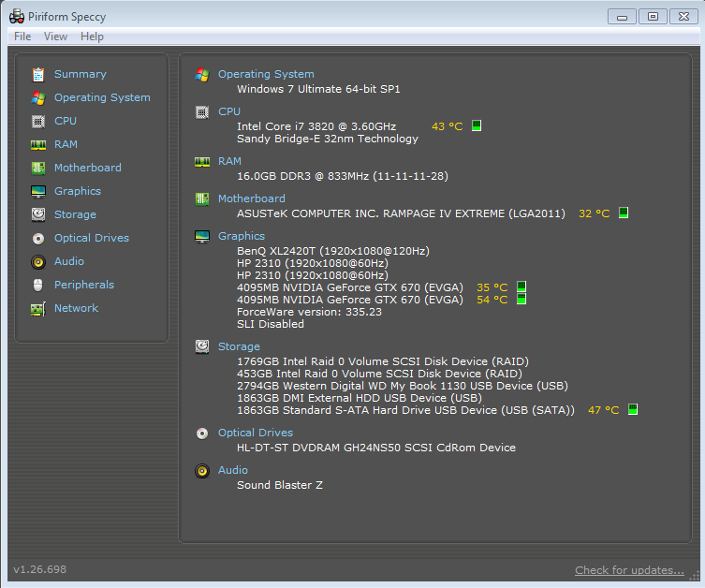Click the green indicator beside motherboard 32 °C

624,213
